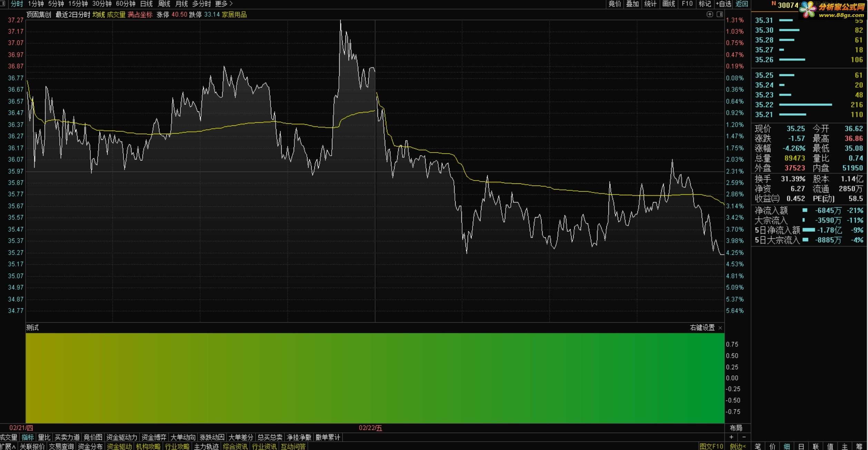Screen dimensions: 868x450
Task: Select the 竞价图 tab
Action: (93, 437)
